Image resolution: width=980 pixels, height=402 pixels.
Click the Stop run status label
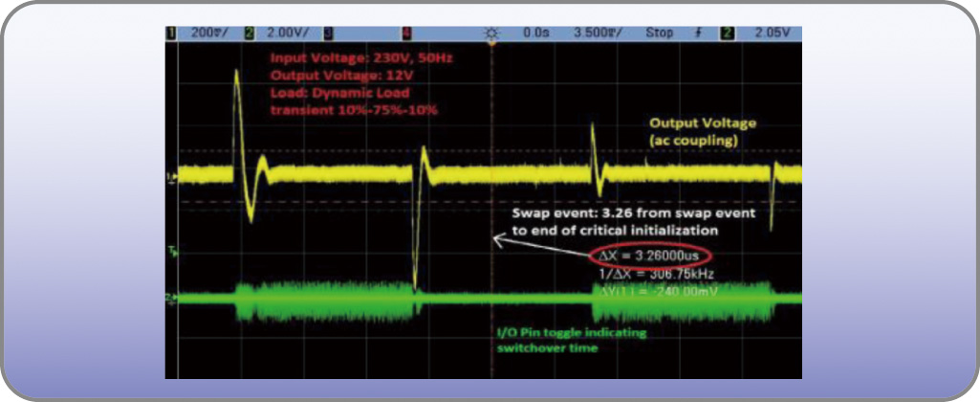[659, 33]
